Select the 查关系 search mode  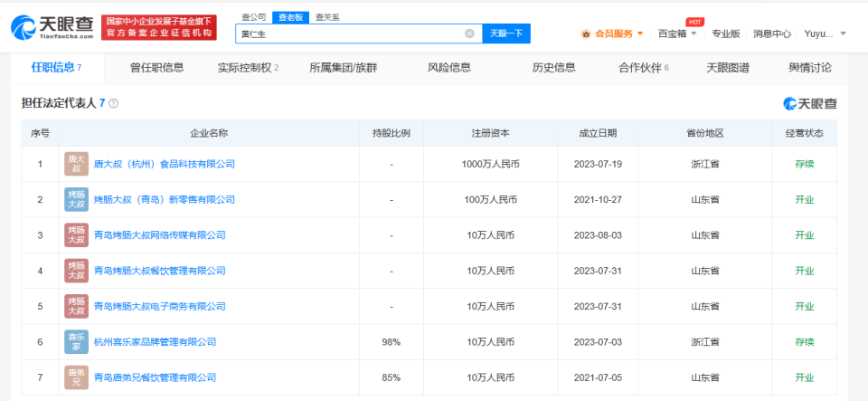[327, 17]
